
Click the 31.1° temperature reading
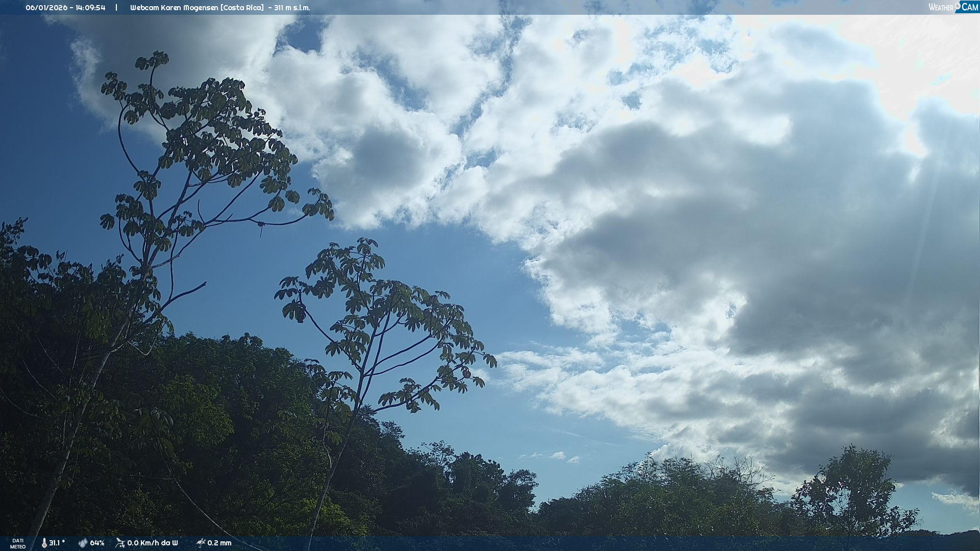(x=57, y=543)
